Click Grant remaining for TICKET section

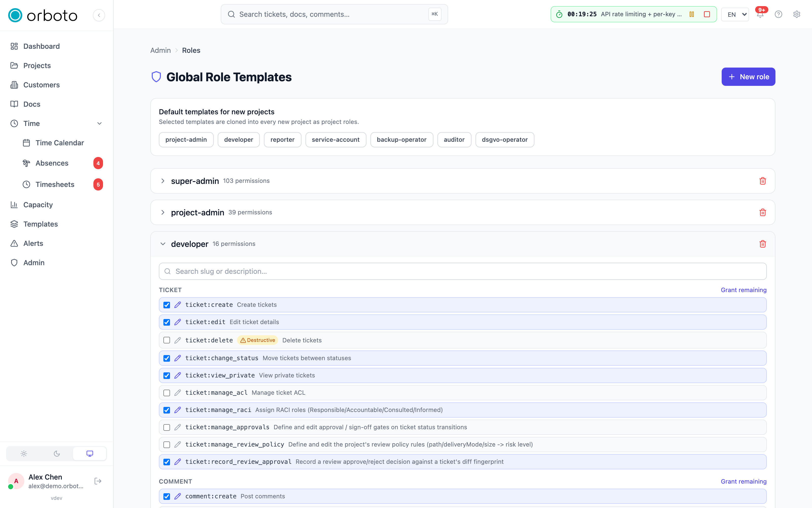tap(743, 290)
